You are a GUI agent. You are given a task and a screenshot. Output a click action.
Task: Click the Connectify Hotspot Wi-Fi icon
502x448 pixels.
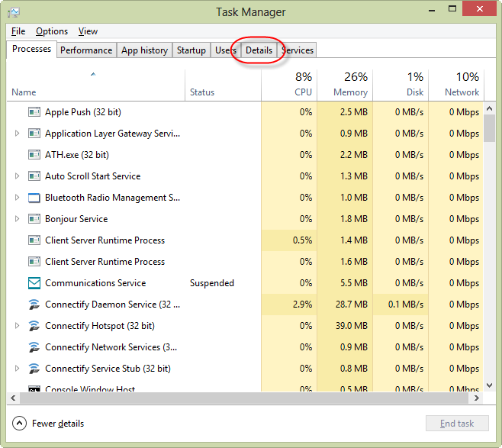[x=34, y=326]
